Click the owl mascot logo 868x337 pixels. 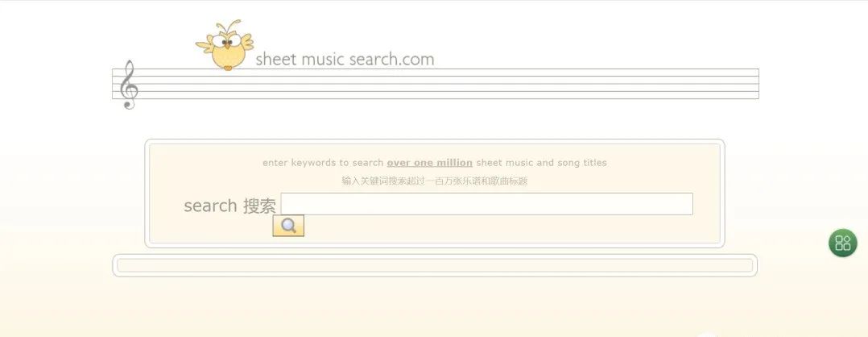(225, 45)
